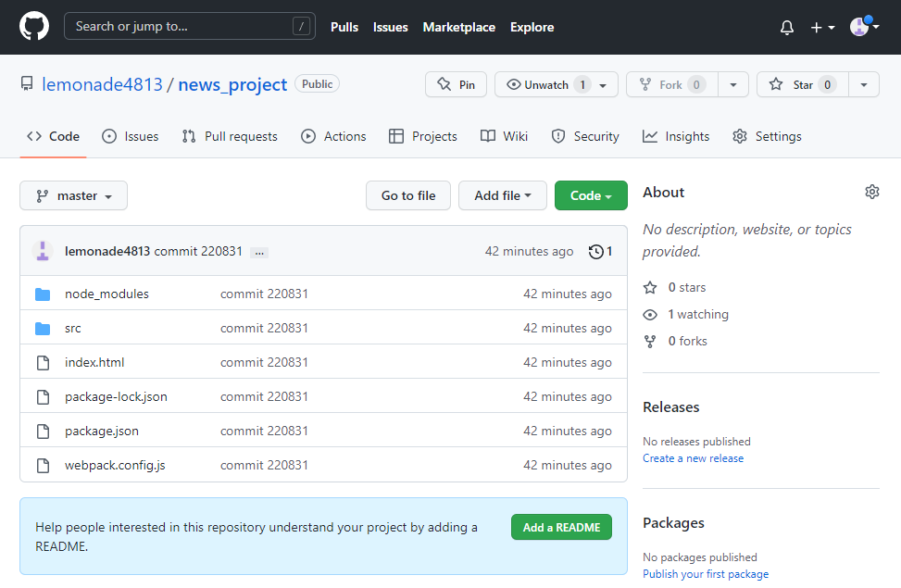Image resolution: width=901 pixels, height=588 pixels.
Task: Open Explore in top navigation
Action: 532,27
